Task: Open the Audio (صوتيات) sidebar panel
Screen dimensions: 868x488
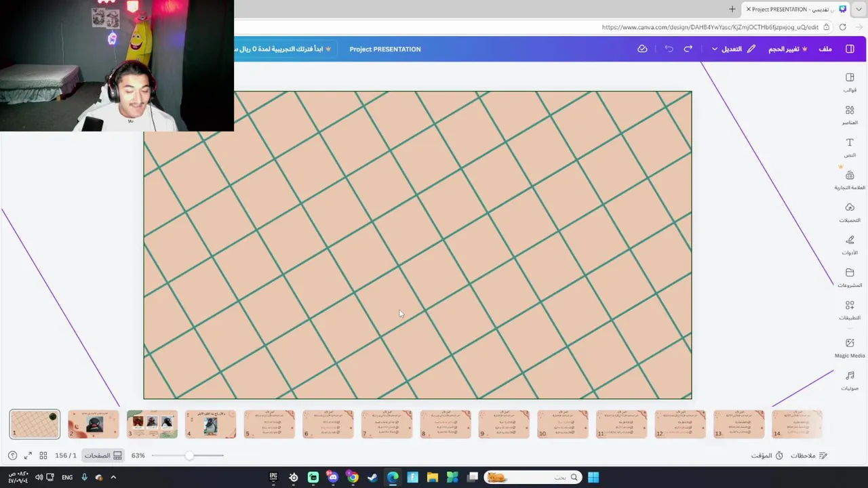Action: tap(850, 380)
